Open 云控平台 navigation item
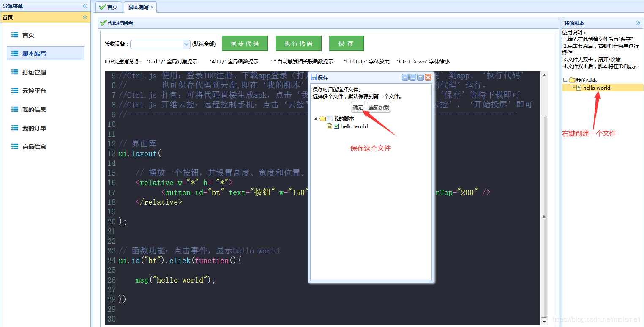 [46, 91]
